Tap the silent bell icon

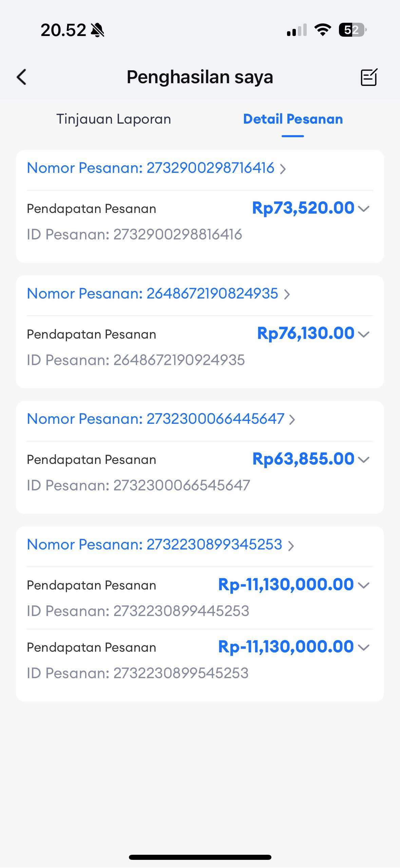[x=98, y=30]
